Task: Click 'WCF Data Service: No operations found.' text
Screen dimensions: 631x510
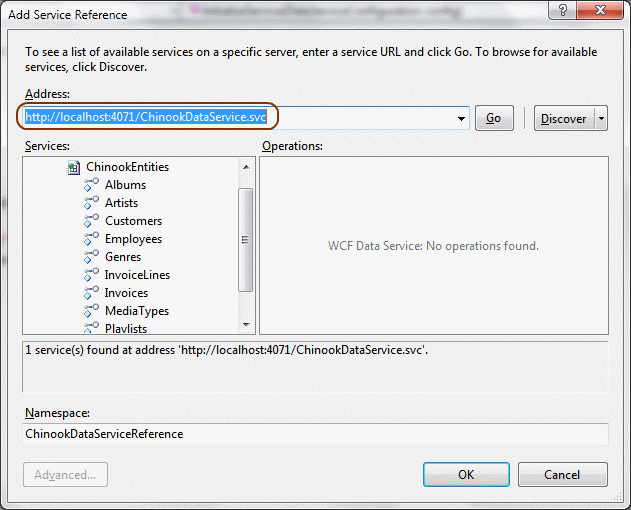Action: (433, 246)
